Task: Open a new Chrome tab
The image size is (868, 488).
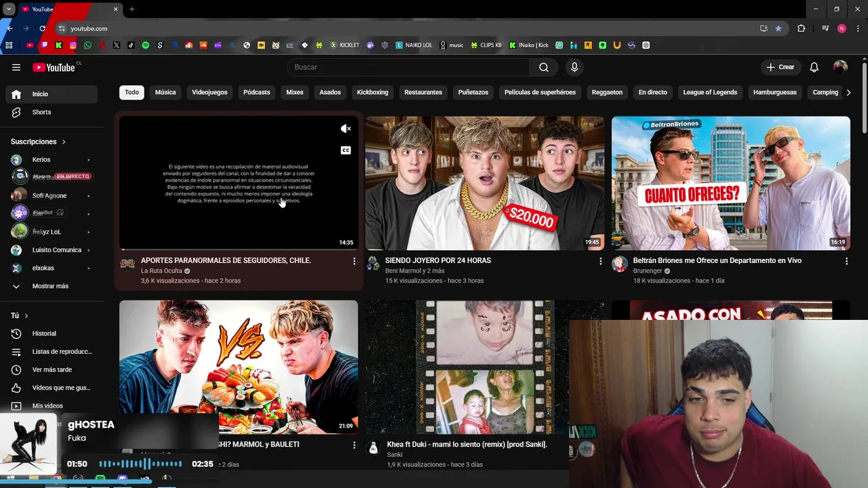Action: pyautogui.click(x=132, y=9)
